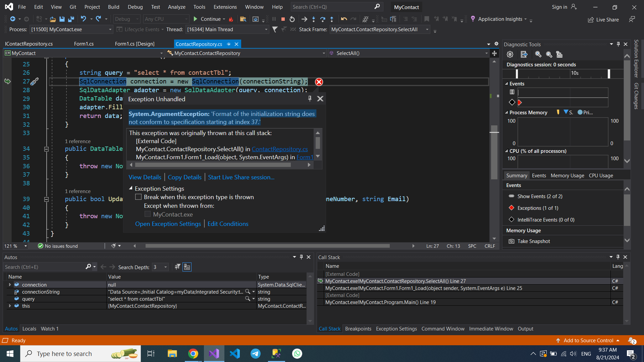This screenshot has width=644, height=362.
Task: Open Diagnostic Tools settings gear
Action: coord(510,54)
